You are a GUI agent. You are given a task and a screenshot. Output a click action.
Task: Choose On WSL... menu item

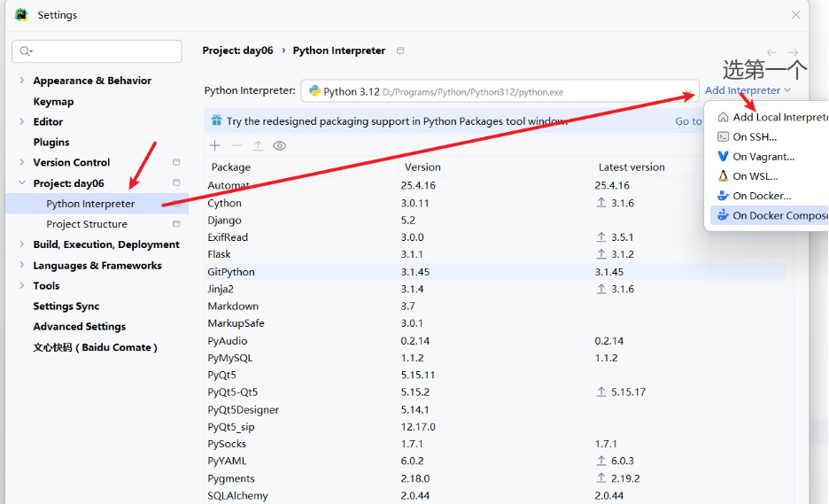[770, 175]
